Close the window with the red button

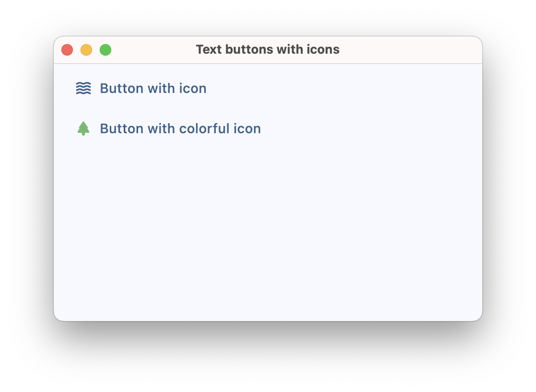click(67, 50)
